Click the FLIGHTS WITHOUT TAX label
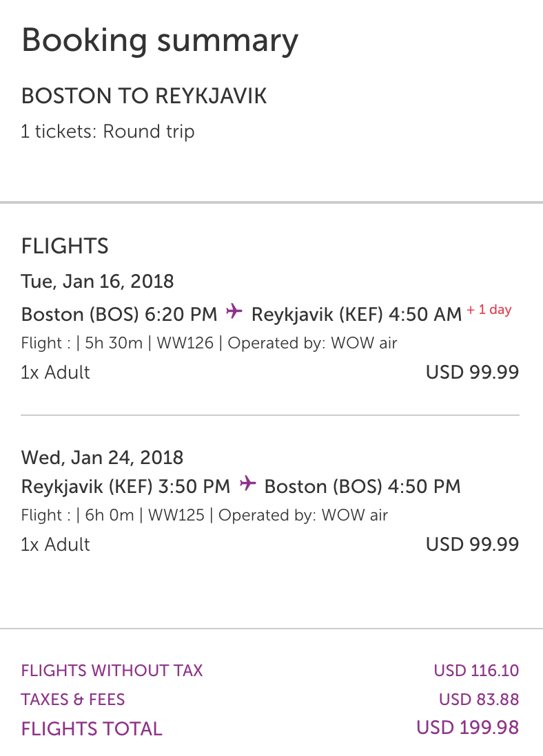The width and height of the screenshot is (543, 756). pyautogui.click(x=112, y=671)
